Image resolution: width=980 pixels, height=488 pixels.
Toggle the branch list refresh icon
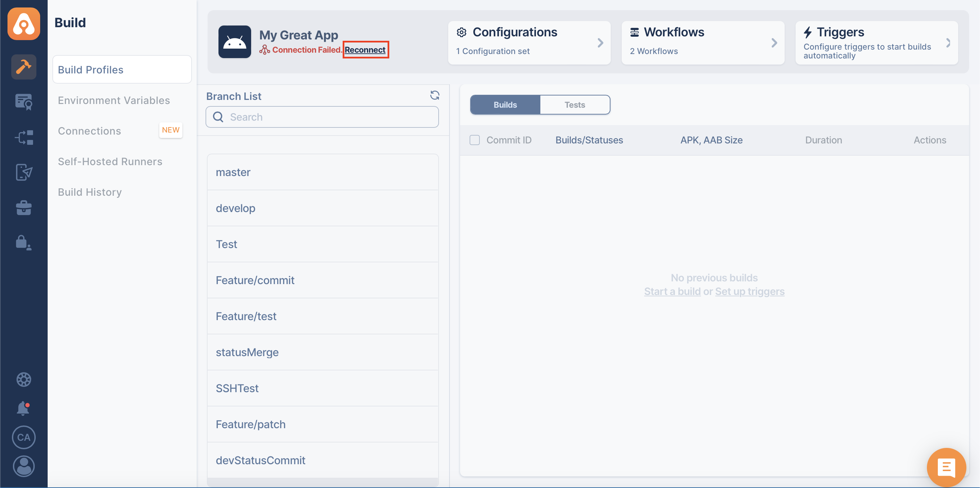[436, 95]
